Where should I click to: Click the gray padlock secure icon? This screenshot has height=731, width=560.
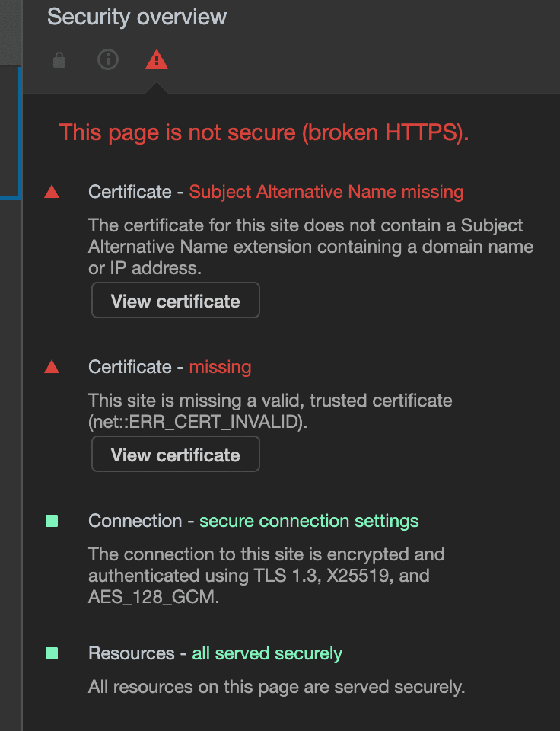coord(59,60)
